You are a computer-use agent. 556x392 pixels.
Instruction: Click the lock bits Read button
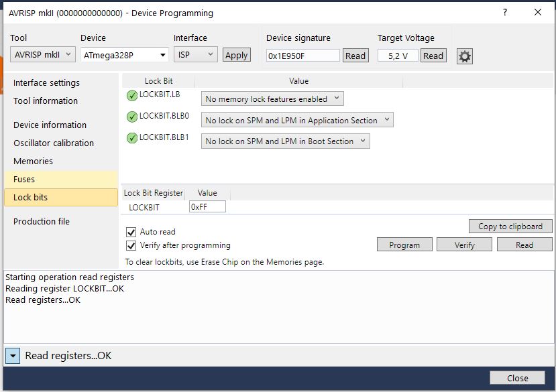tap(524, 245)
